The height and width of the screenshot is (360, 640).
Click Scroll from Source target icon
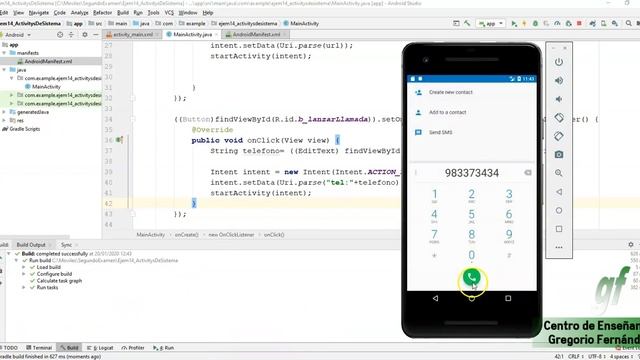point(60,35)
